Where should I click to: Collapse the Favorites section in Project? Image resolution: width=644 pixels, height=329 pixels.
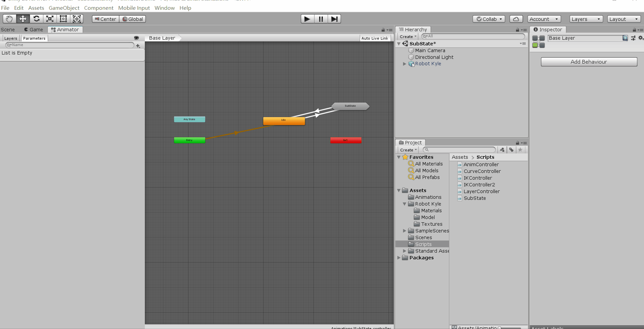(x=399, y=157)
